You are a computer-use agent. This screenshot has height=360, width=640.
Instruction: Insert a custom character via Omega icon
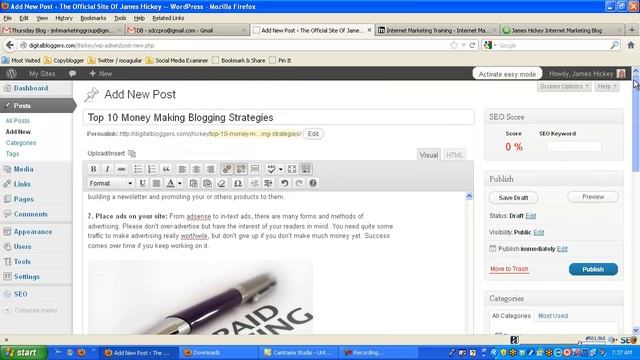pyautogui.click(x=238, y=183)
